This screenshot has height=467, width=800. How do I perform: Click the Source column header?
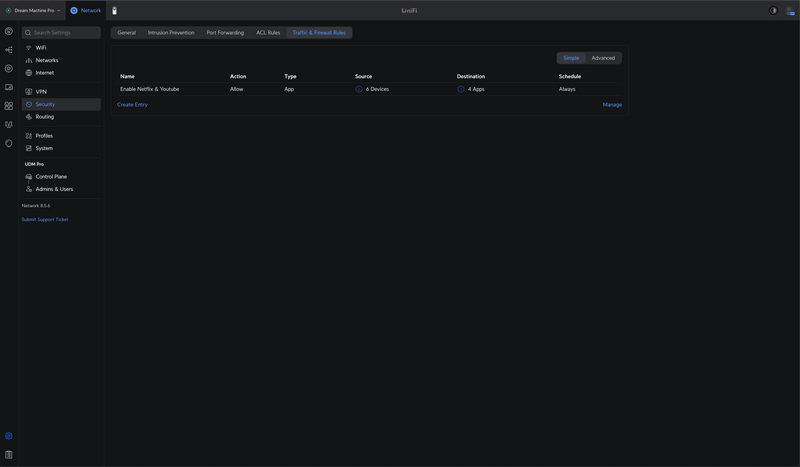[363, 77]
